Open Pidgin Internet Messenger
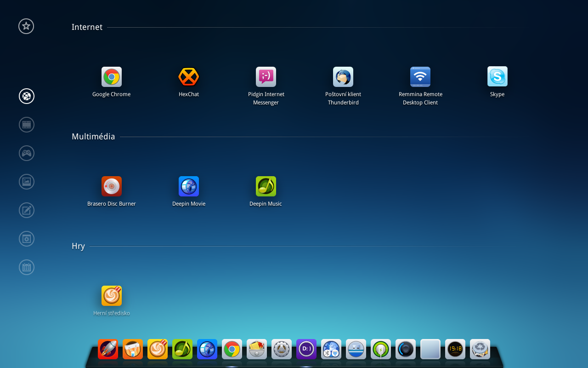The height and width of the screenshot is (368, 588). click(266, 76)
